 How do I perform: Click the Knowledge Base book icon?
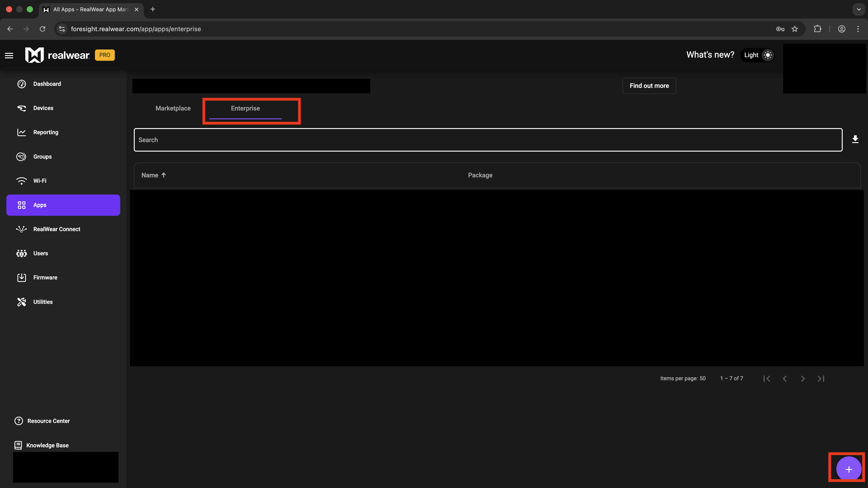pyautogui.click(x=18, y=445)
